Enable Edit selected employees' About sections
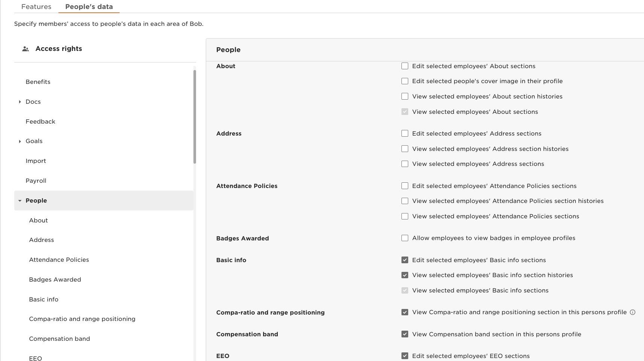 click(405, 66)
